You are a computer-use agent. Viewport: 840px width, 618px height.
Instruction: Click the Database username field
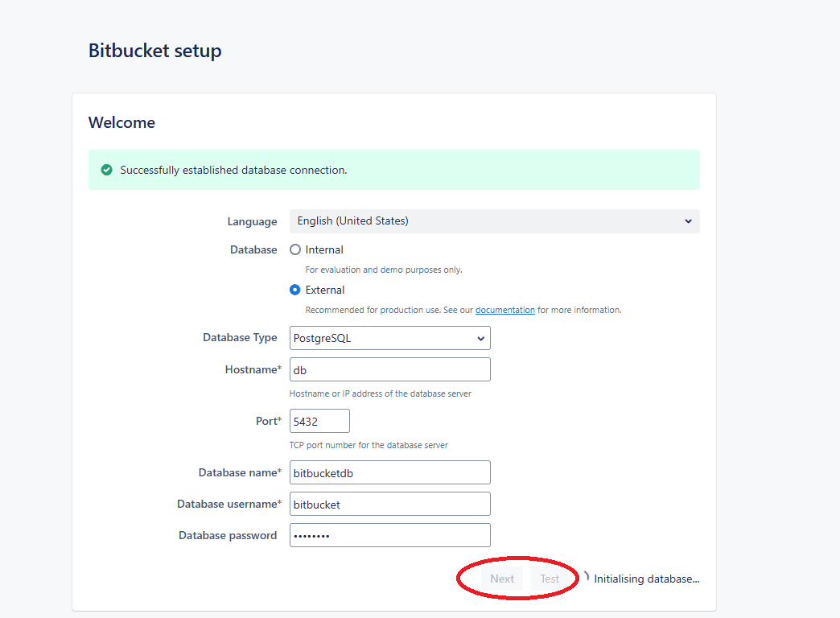(x=389, y=505)
